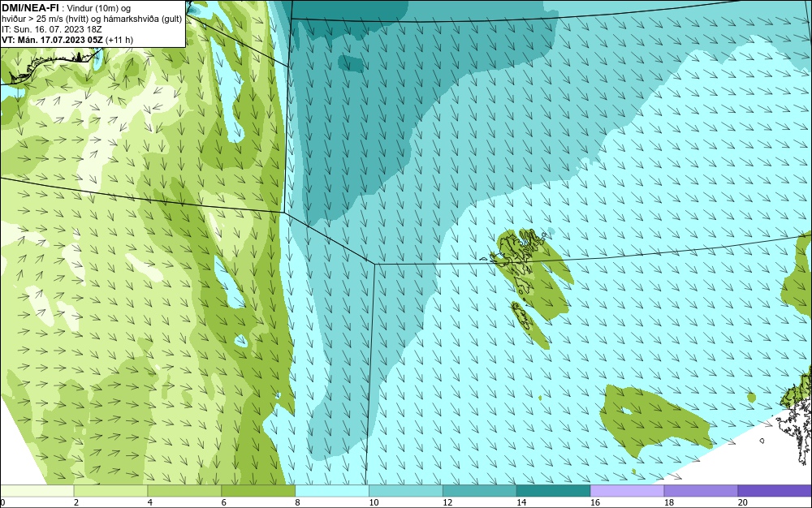The image size is (812, 508).
Task: Click the 4–6 m/s green legend swatch
Action: 184,490
